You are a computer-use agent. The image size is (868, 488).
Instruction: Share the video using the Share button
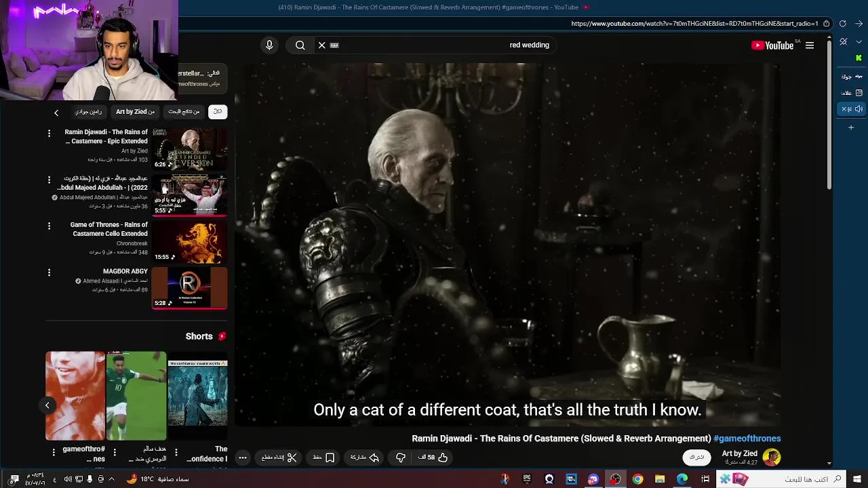click(x=364, y=457)
